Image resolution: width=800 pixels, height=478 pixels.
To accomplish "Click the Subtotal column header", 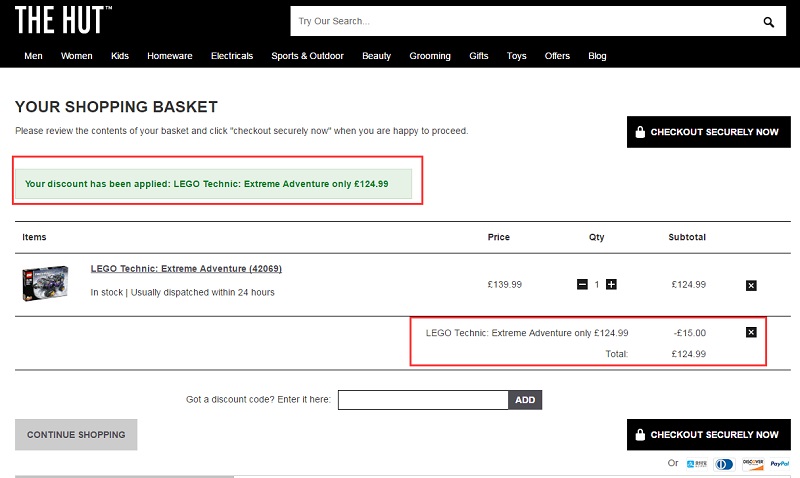I will click(x=687, y=237).
